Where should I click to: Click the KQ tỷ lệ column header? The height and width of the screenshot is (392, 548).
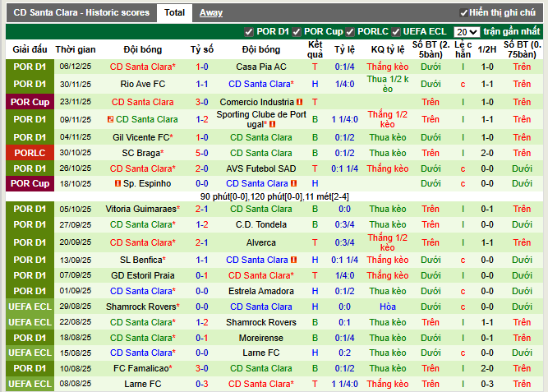(388, 49)
